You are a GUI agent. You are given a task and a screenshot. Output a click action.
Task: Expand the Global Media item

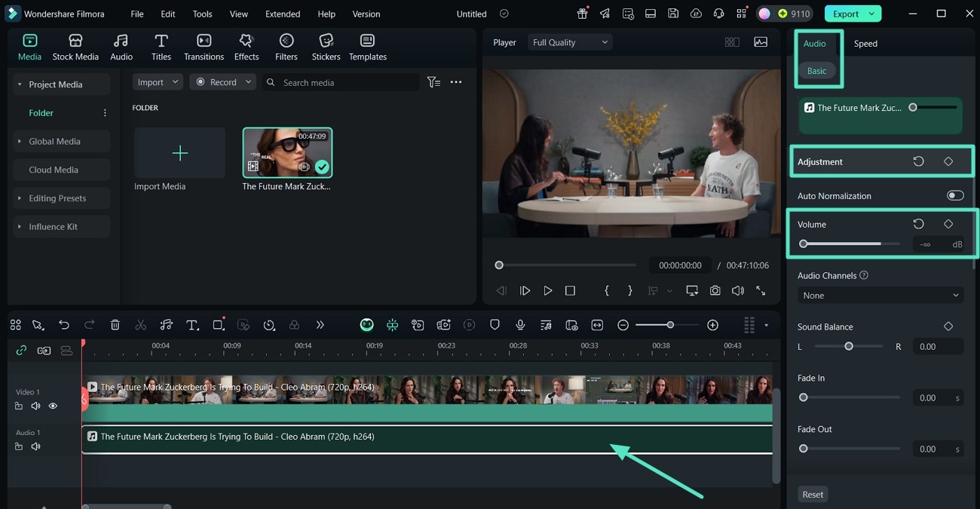click(20, 141)
